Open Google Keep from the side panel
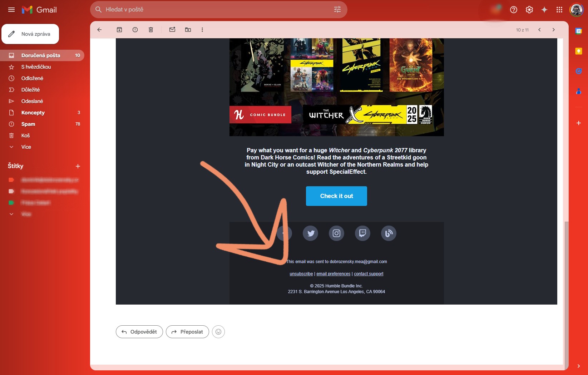 click(578, 51)
